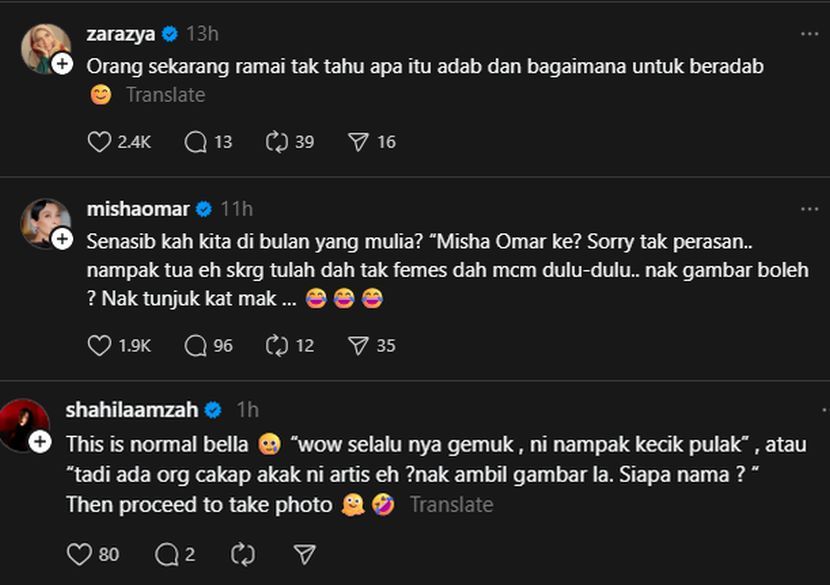Repost the zarazya post
830x585 pixels.
pos(277,142)
